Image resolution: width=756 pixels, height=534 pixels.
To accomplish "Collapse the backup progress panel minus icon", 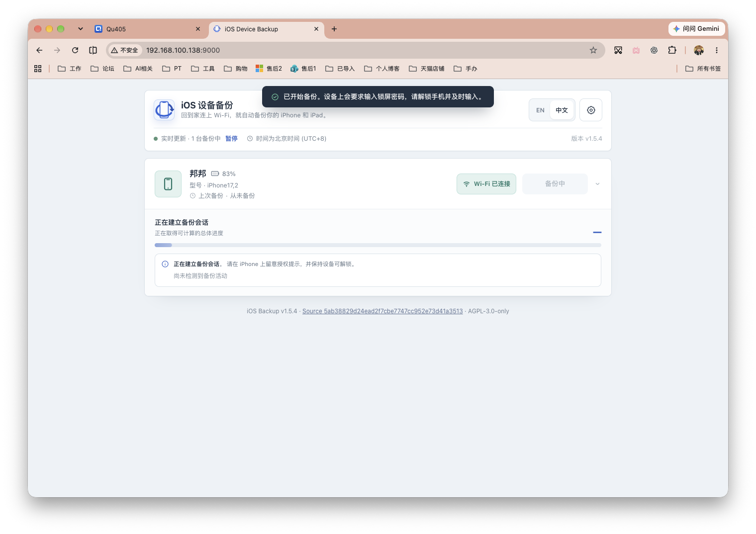I will [597, 232].
